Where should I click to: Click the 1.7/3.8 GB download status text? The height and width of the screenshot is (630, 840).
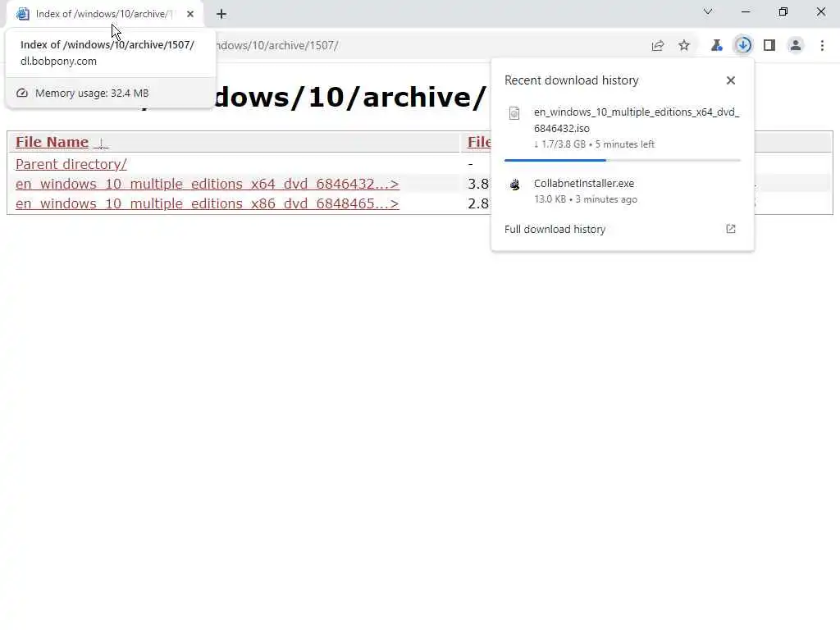pos(594,144)
